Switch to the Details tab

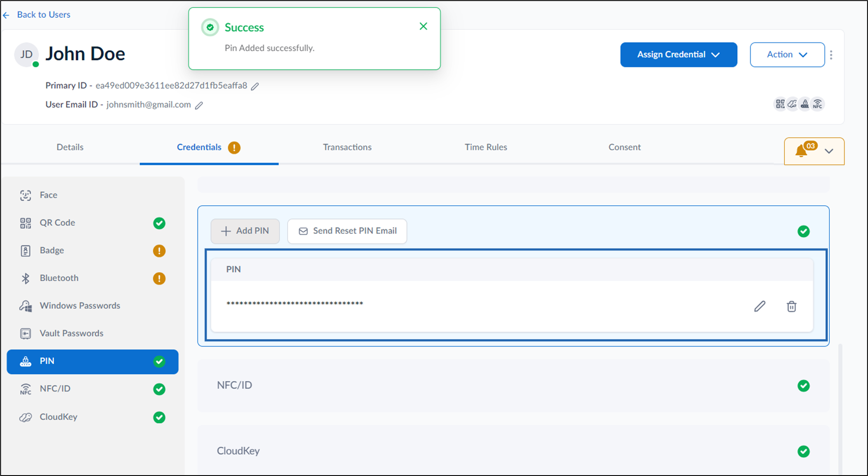tap(70, 147)
